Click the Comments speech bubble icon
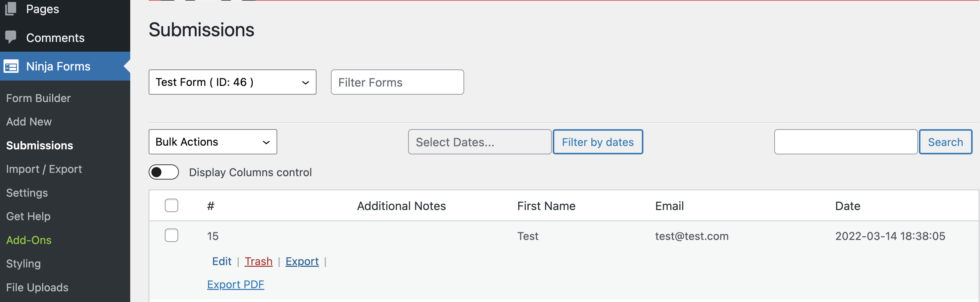Image resolution: width=980 pixels, height=302 pixels. pyautogui.click(x=11, y=37)
